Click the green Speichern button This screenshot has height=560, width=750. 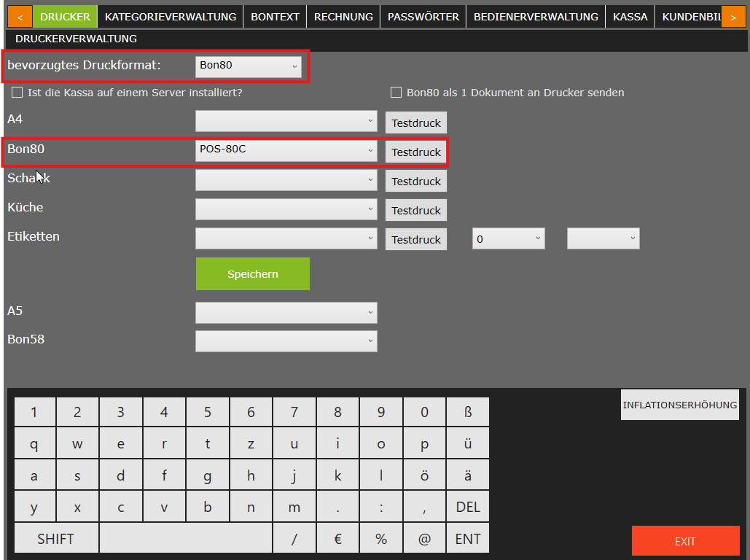[252, 274]
